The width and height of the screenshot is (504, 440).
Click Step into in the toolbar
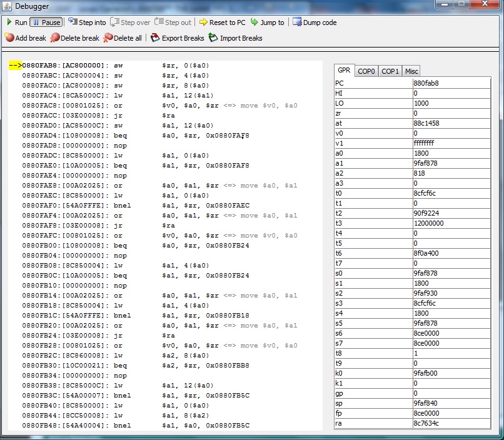pos(86,22)
